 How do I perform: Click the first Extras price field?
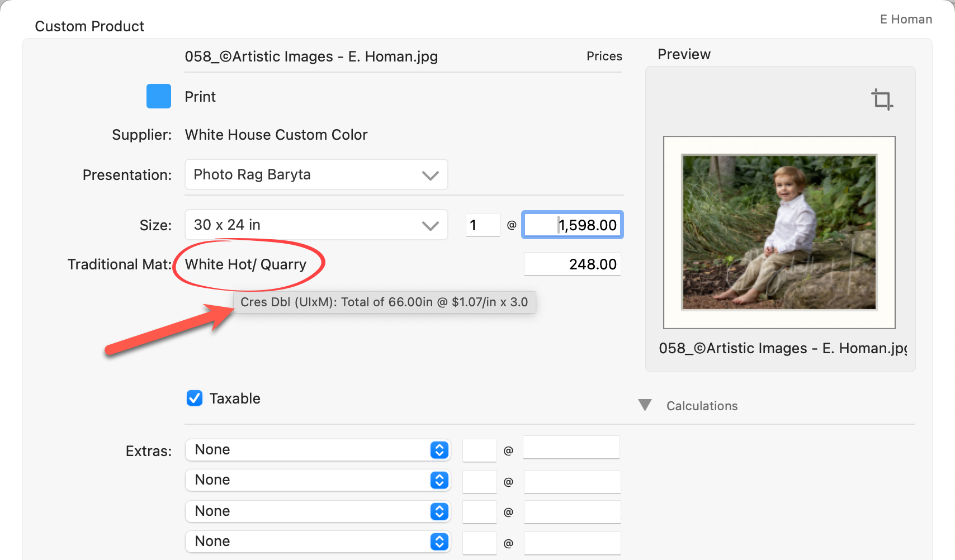571,448
